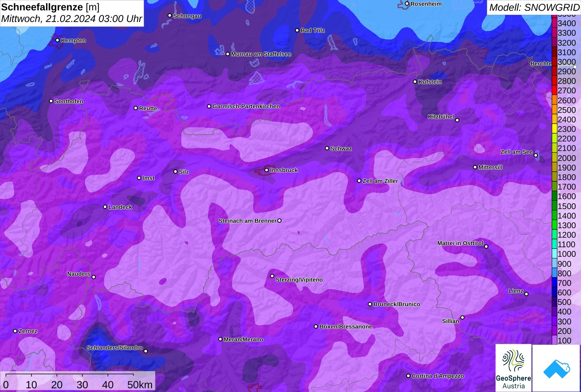Image resolution: width=581 pixels, height=392 pixels.
Task: Click the Zernez map marker
Action: 15,331
